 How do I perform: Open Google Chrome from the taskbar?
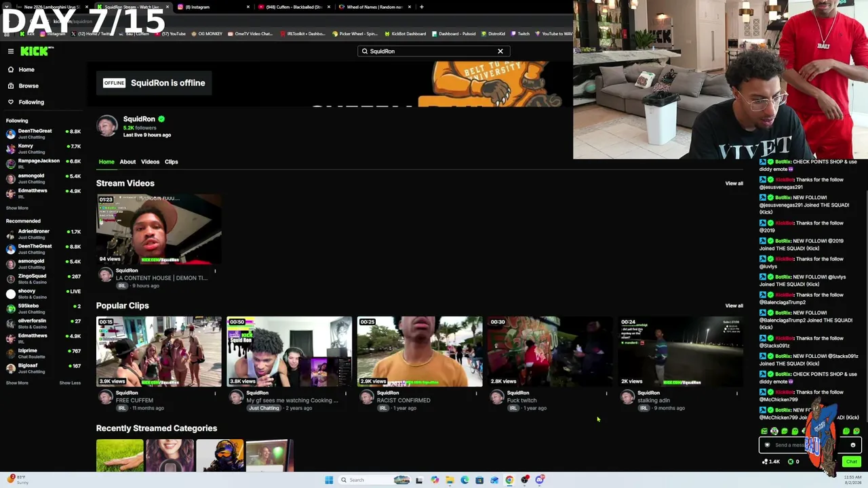[509, 480]
